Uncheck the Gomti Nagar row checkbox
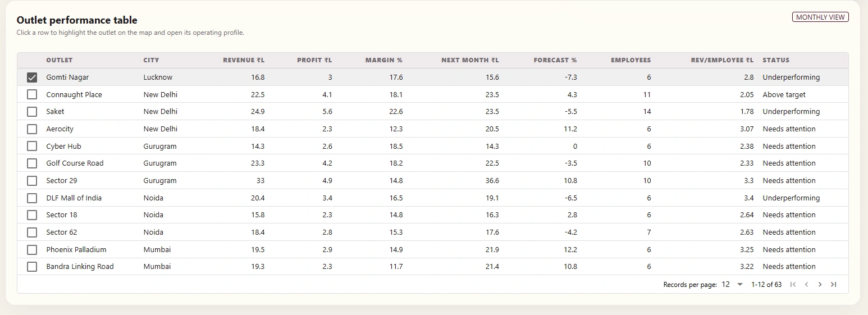This screenshot has width=868, height=315. (x=32, y=77)
